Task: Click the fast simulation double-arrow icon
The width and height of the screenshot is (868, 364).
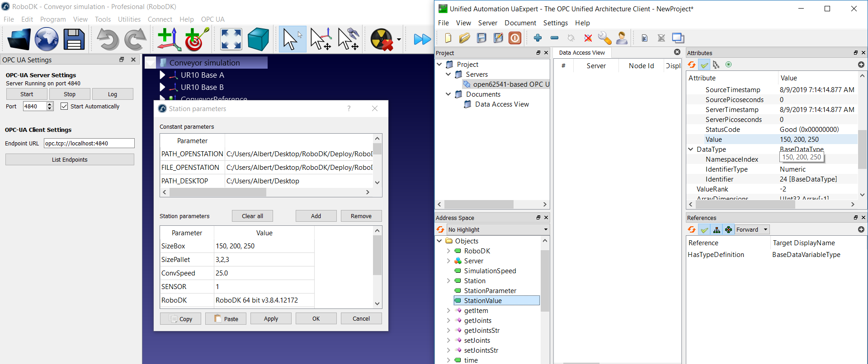Action: coord(422,39)
